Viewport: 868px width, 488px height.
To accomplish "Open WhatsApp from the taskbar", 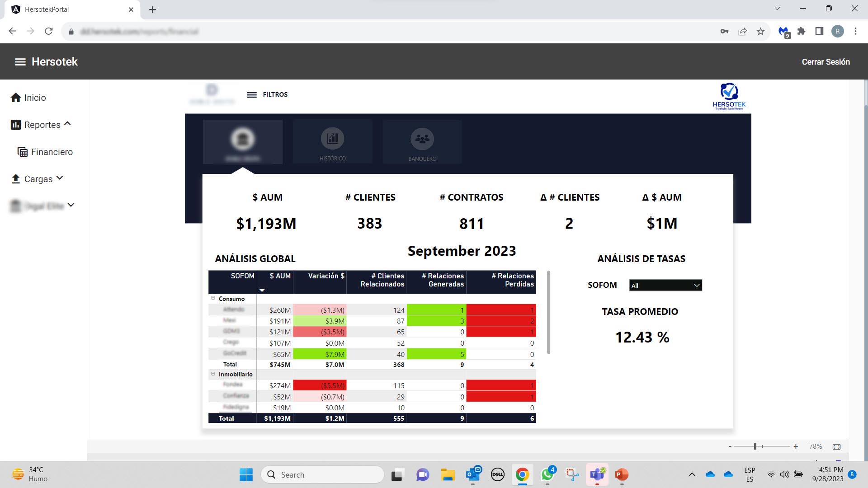I will tap(547, 475).
